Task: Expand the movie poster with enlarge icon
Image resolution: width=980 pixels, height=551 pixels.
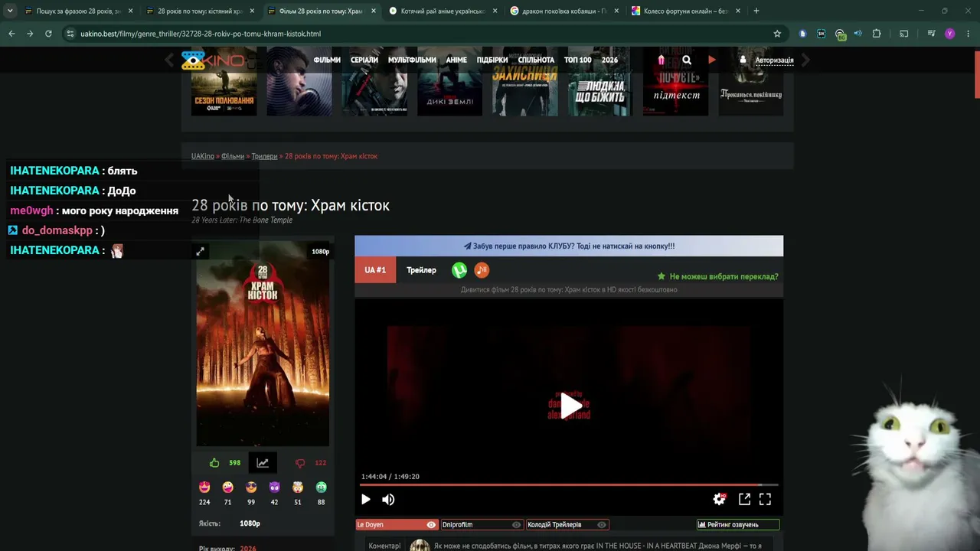Action: 200,251
